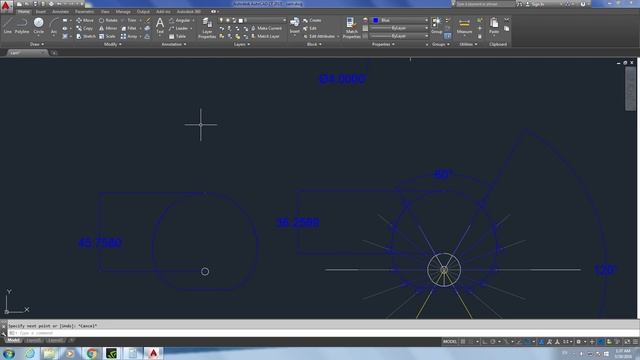
Task: Select the Stretch command
Action: pos(86,36)
